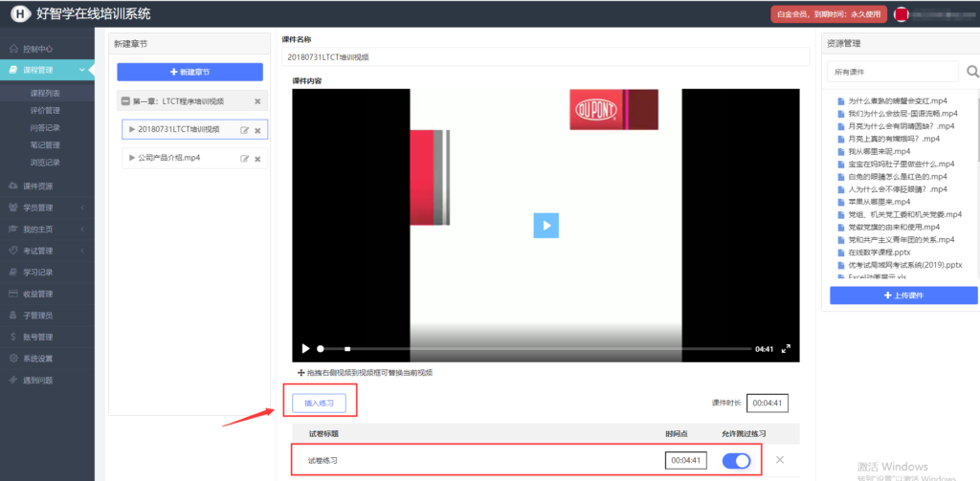Open 笔记管理 submenu item
Image resolution: width=980 pixels, height=481 pixels.
pyautogui.click(x=45, y=145)
